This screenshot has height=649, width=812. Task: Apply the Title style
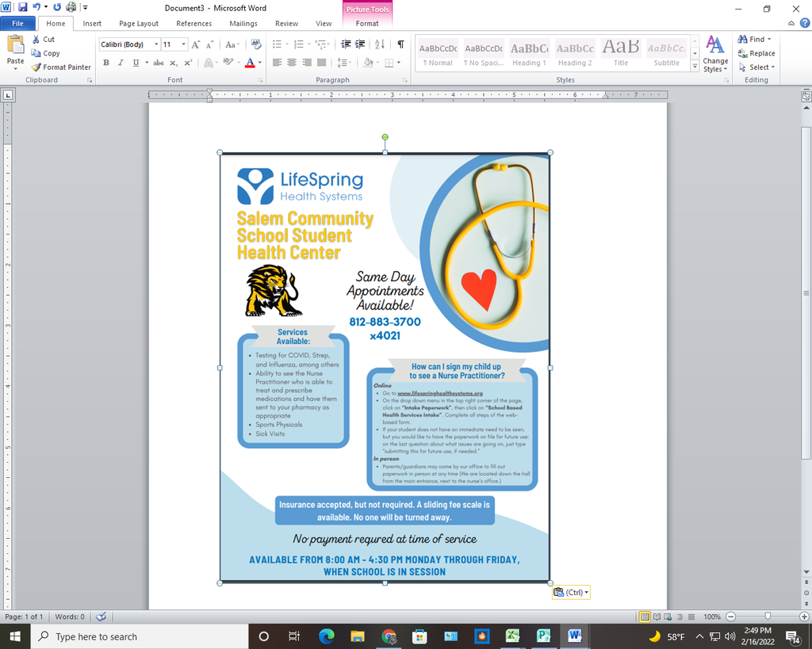point(621,55)
